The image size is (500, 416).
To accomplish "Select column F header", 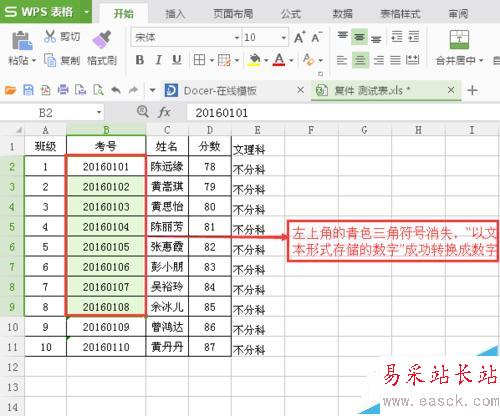I will click(311, 130).
